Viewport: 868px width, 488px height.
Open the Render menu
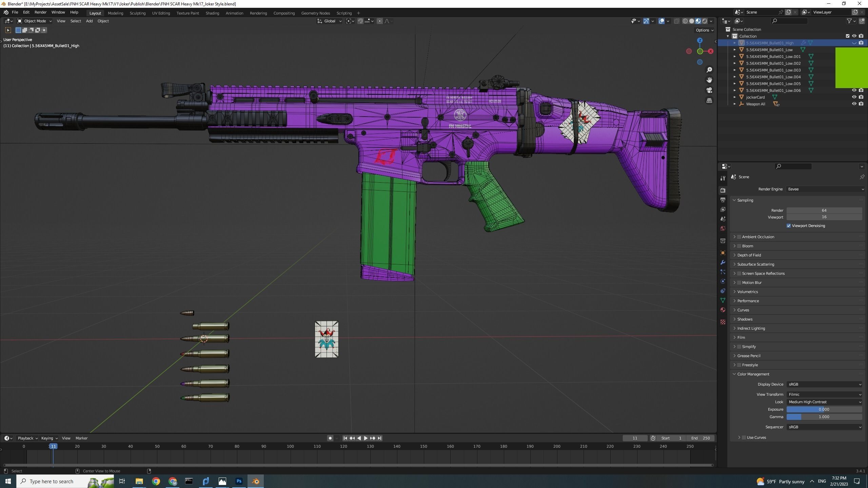click(x=40, y=12)
